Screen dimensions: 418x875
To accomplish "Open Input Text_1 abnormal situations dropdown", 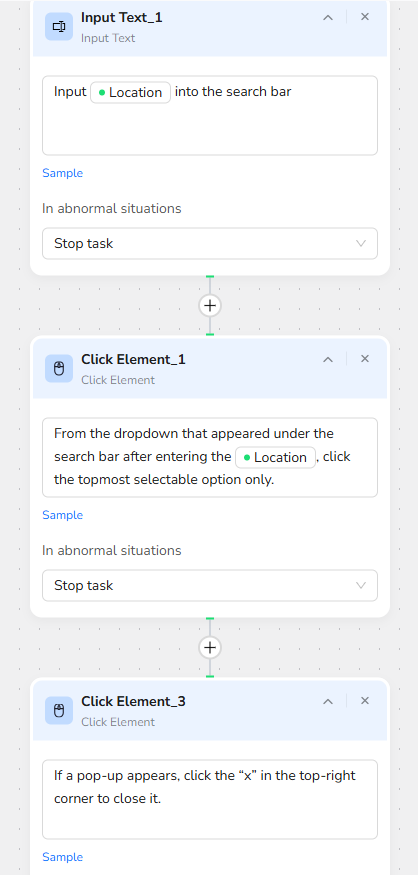I will (x=210, y=243).
